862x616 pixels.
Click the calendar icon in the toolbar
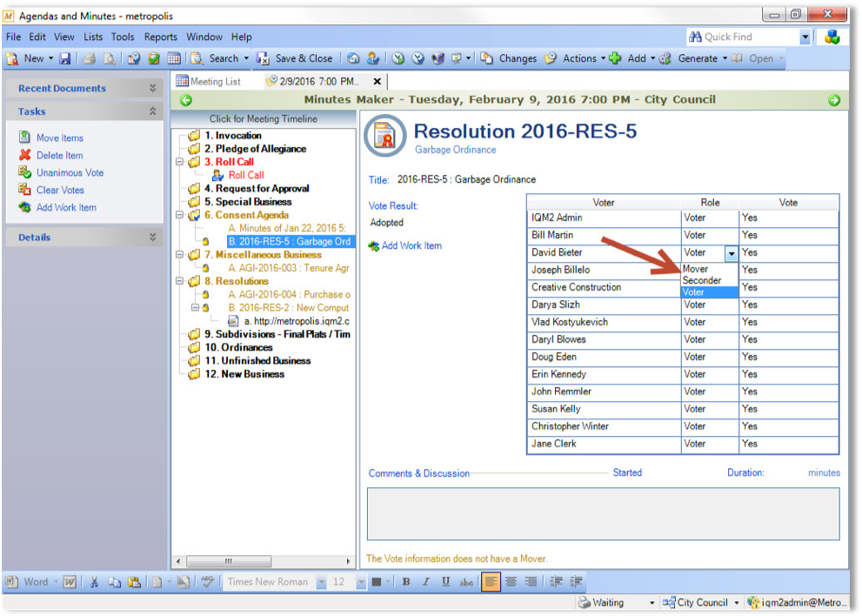click(x=174, y=58)
